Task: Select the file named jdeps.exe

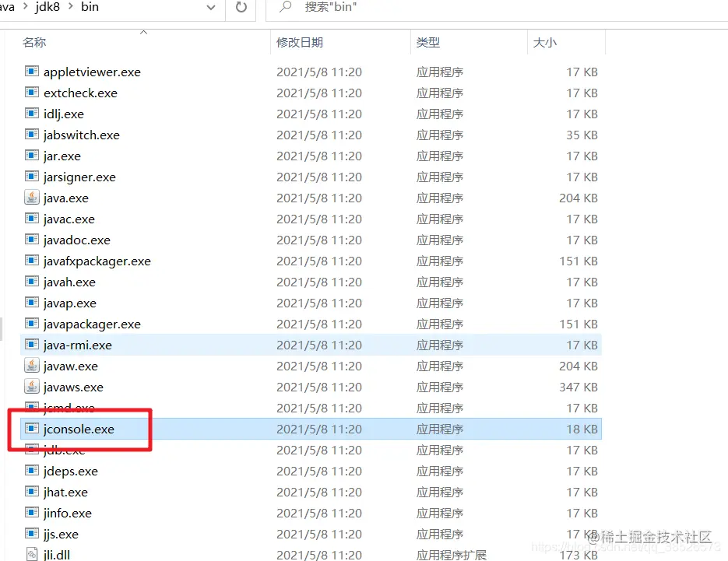Action: click(71, 471)
